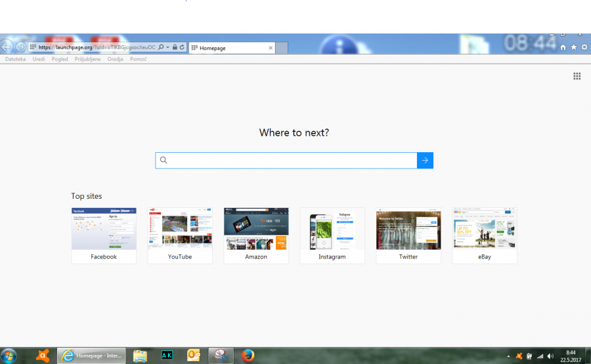Viewport: 591px width, 364px height.
Task: Refresh the page using the reload icon
Action: click(182, 48)
